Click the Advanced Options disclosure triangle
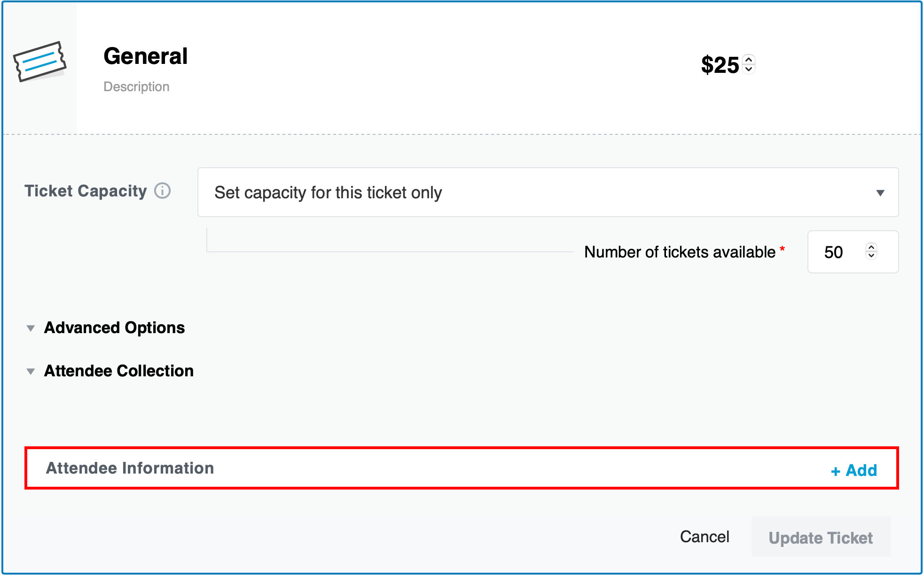The height and width of the screenshot is (576, 924). (x=30, y=328)
